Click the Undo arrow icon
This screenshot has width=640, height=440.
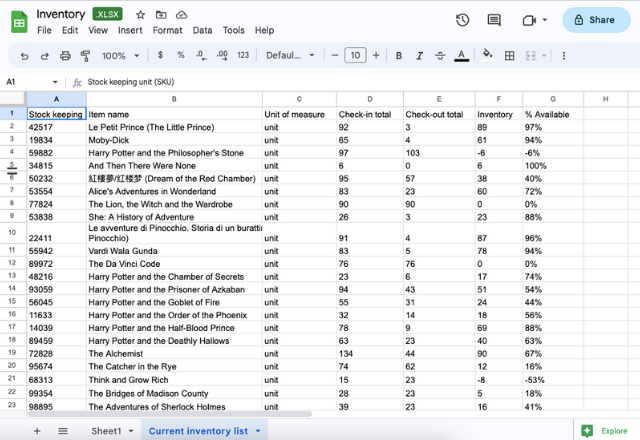pyautogui.click(x=24, y=56)
